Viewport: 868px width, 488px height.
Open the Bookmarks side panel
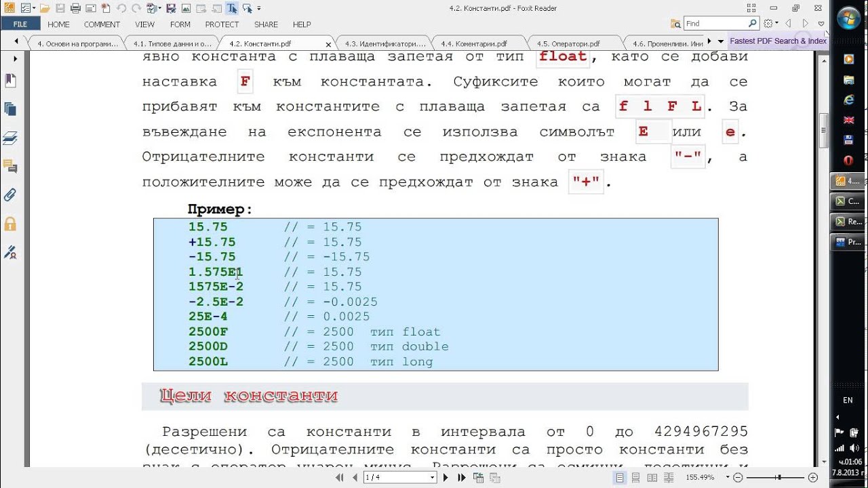(x=9, y=81)
